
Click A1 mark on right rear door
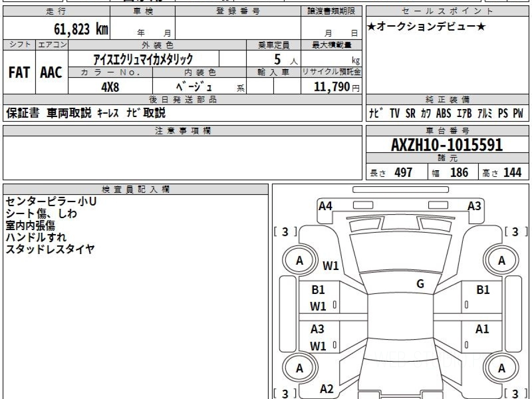(x=482, y=329)
